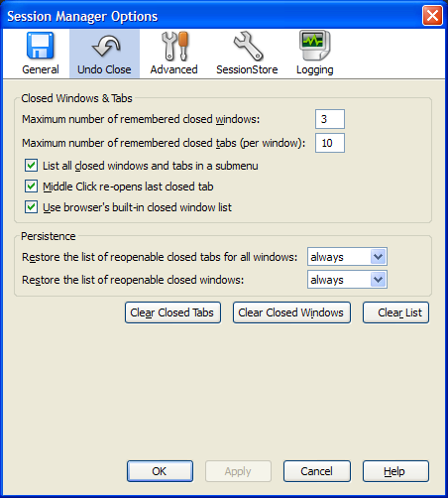Image resolution: width=448 pixels, height=498 pixels.
Task: Click the Clear Closed Windows button
Action: click(291, 312)
